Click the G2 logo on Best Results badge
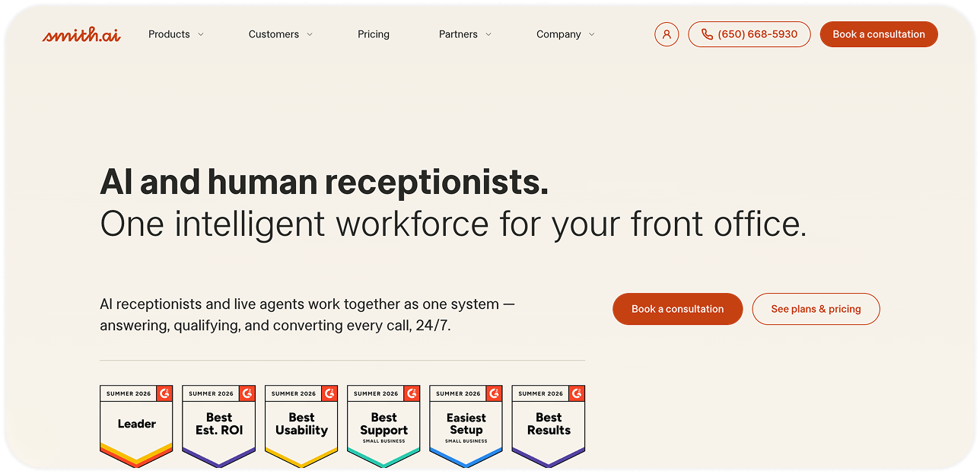The width and height of the screenshot is (980, 474). (577, 393)
